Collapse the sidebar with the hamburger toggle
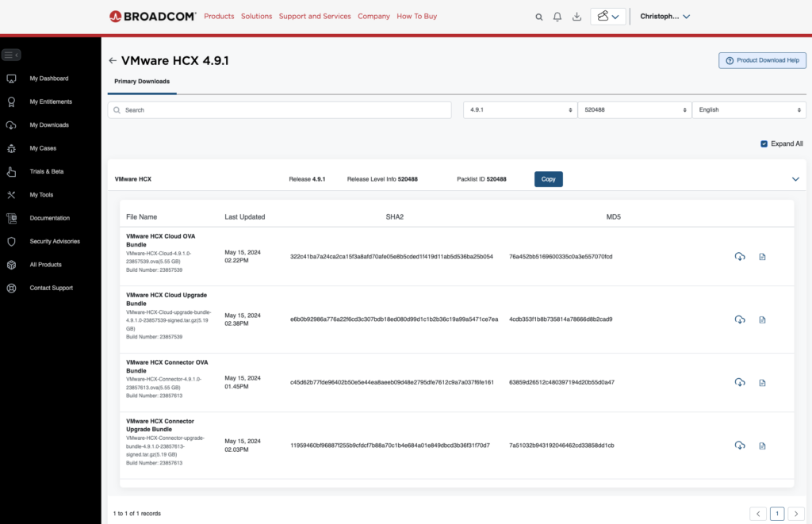The image size is (812, 524). [11, 55]
